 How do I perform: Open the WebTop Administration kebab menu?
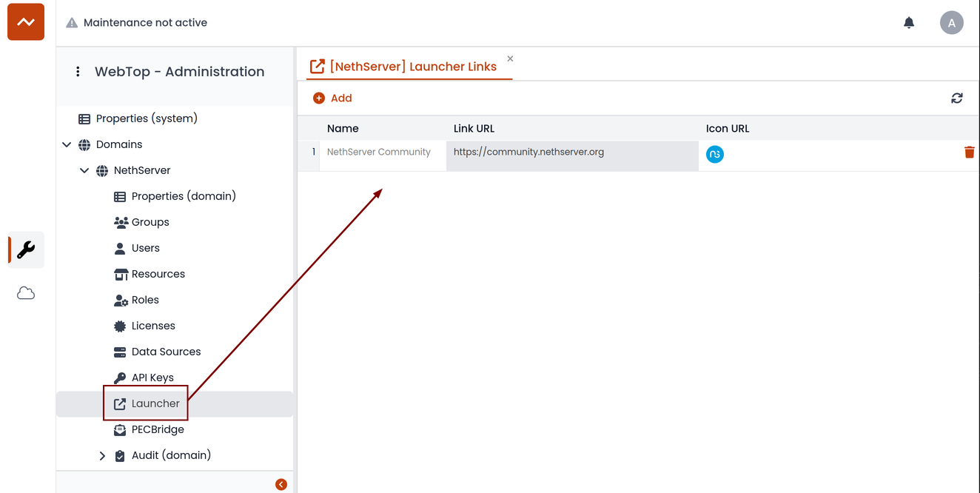[x=78, y=72]
